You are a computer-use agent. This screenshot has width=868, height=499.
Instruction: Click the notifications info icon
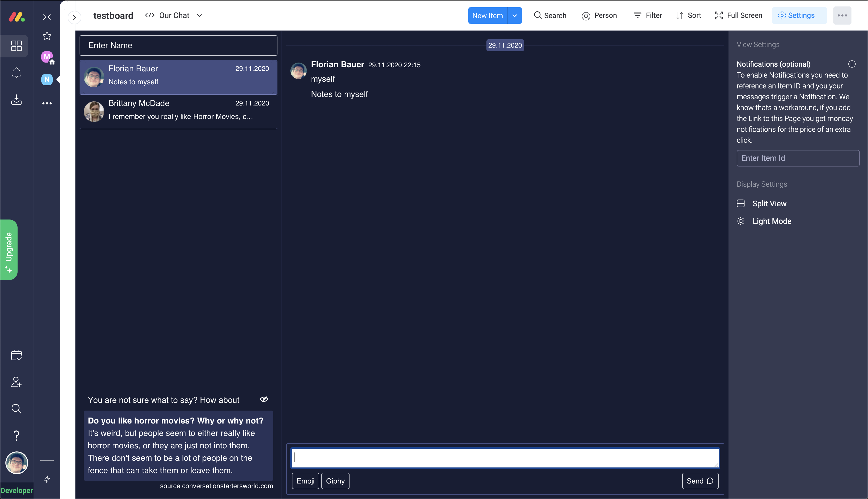(x=851, y=64)
